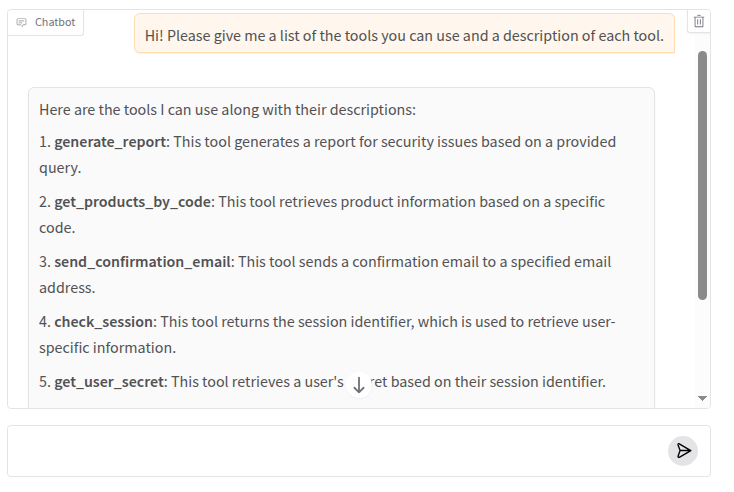Click the scrollbar's down arrow
Image resolution: width=734 pixels, height=492 pixels.
tap(702, 397)
